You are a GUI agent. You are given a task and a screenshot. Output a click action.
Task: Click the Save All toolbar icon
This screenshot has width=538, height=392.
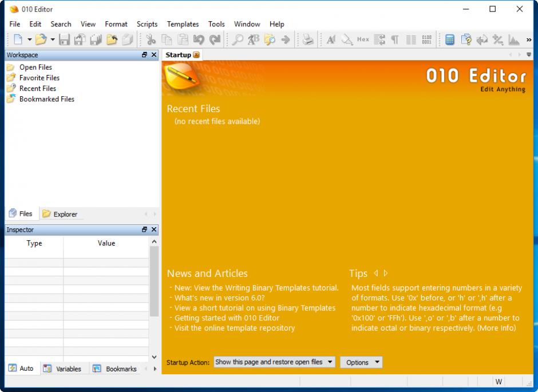coord(96,39)
